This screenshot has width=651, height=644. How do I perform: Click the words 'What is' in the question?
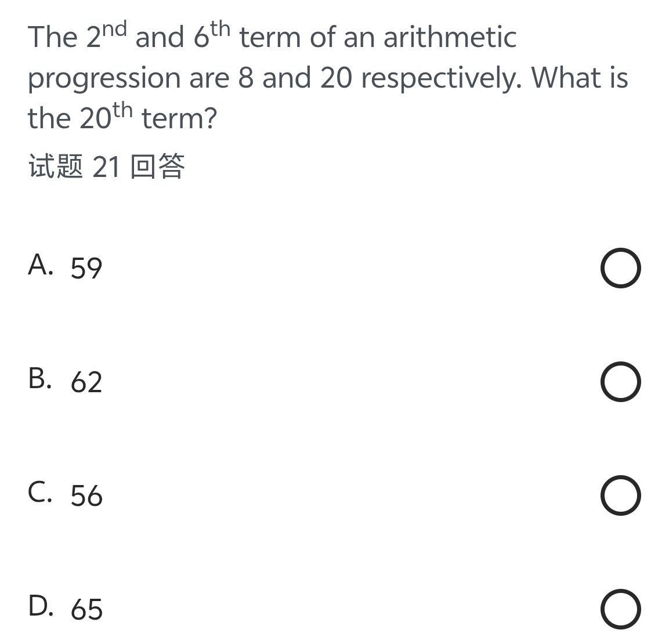coord(580,77)
